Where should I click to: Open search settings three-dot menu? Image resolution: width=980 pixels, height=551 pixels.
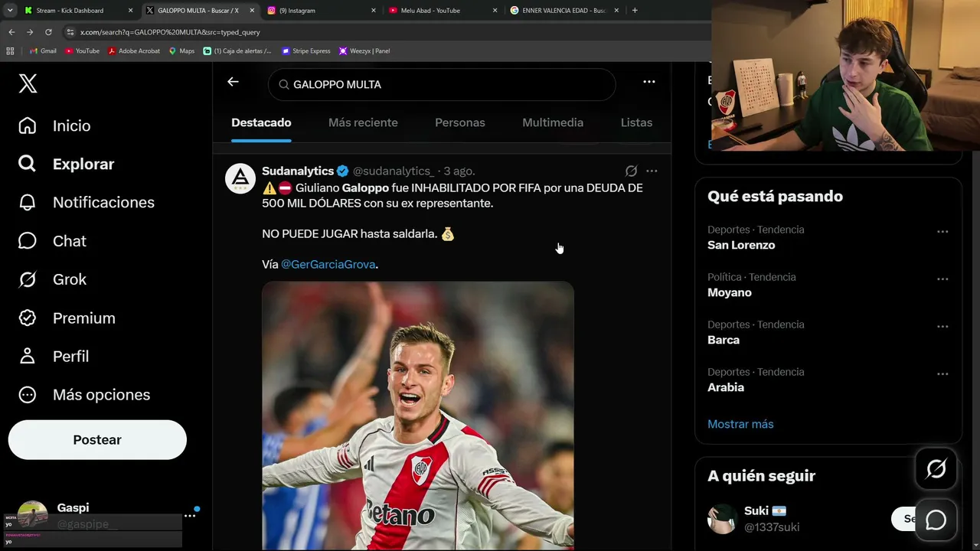(649, 82)
